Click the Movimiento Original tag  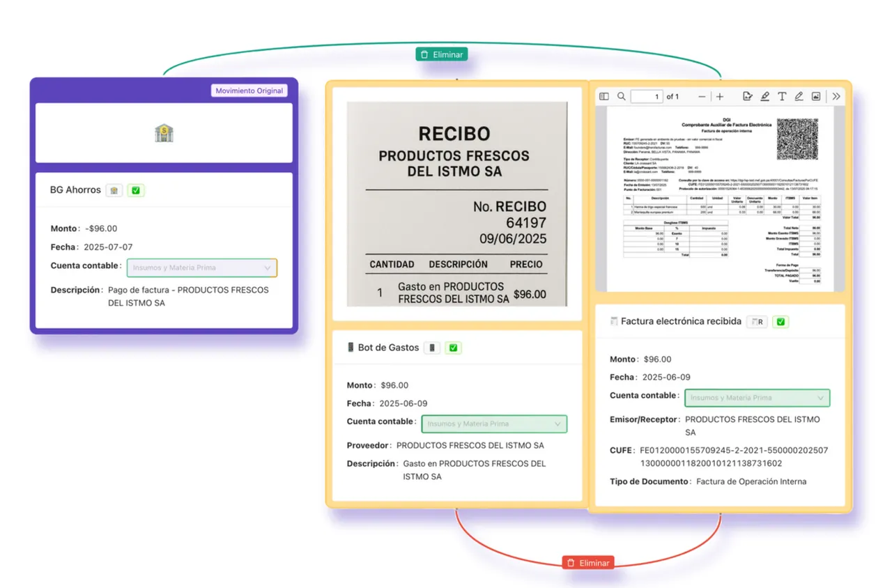[249, 91]
